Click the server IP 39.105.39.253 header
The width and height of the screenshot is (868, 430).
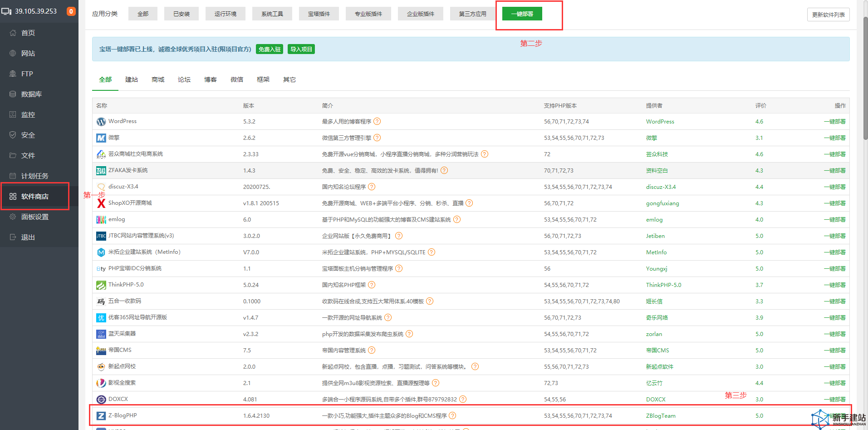click(36, 11)
